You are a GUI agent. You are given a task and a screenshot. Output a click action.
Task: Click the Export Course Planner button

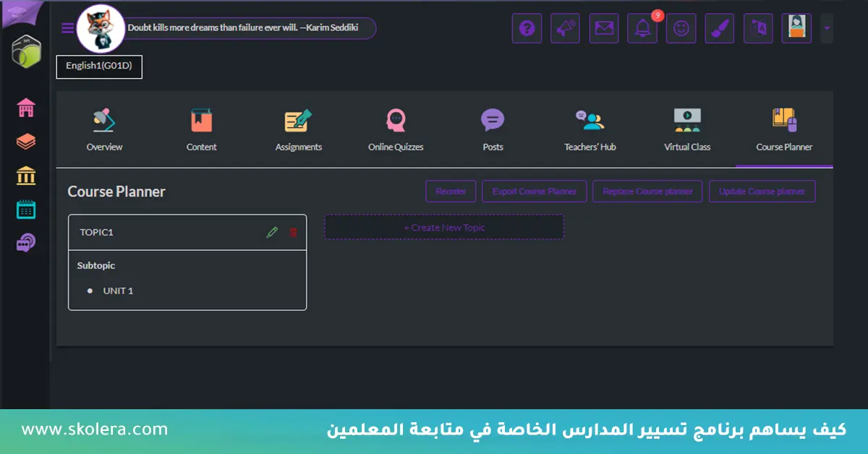[534, 191]
